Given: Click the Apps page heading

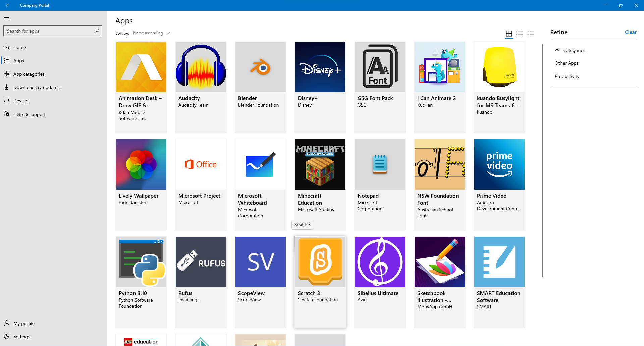Looking at the screenshot, I should (x=124, y=21).
